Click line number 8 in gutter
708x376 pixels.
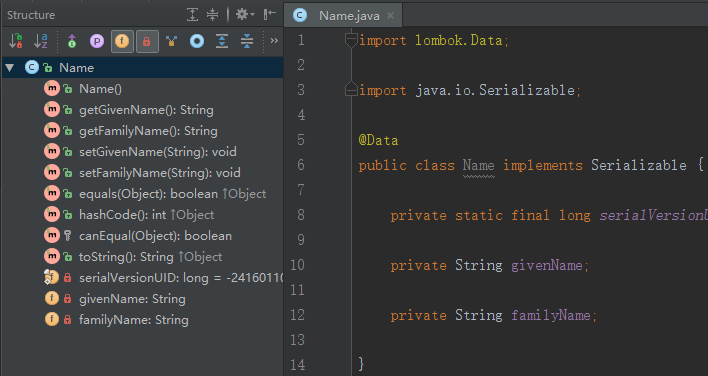pyautogui.click(x=301, y=215)
